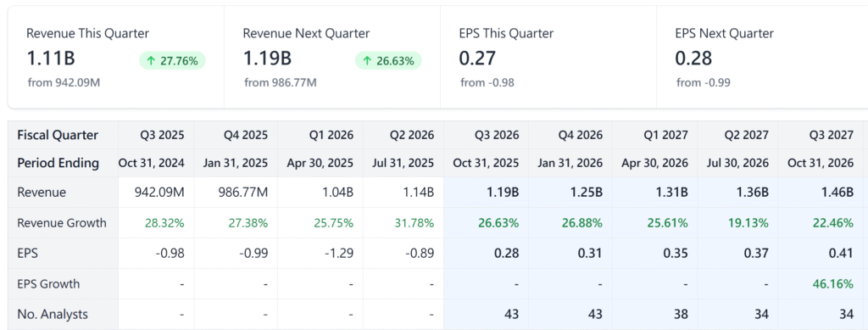Click the -1.29 EPS value
Image resolution: width=868 pixels, height=330 pixels.
pyautogui.click(x=339, y=254)
